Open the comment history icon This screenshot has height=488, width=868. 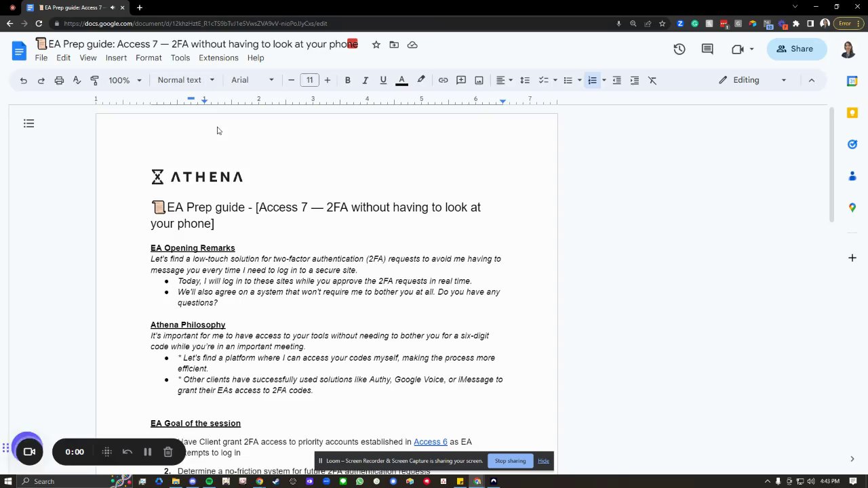(x=707, y=49)
